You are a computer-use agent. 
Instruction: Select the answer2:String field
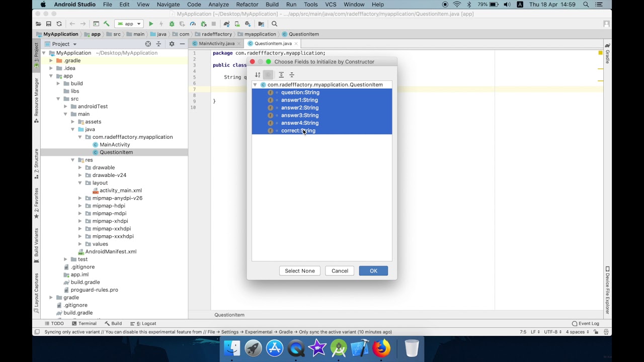click(x=322, y=108)
